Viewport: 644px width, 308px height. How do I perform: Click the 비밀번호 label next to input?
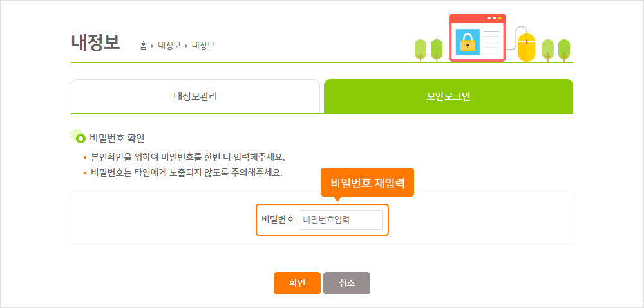click(x=278, y=219)
